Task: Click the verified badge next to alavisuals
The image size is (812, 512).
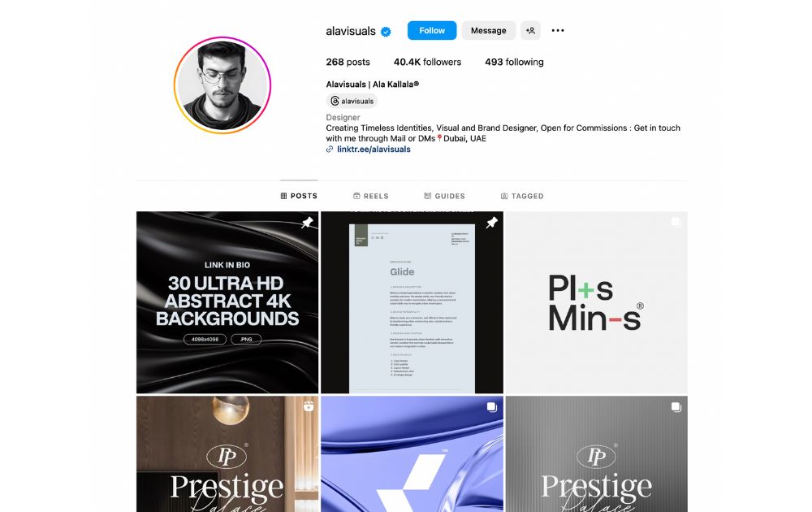Action: (386, 32)
